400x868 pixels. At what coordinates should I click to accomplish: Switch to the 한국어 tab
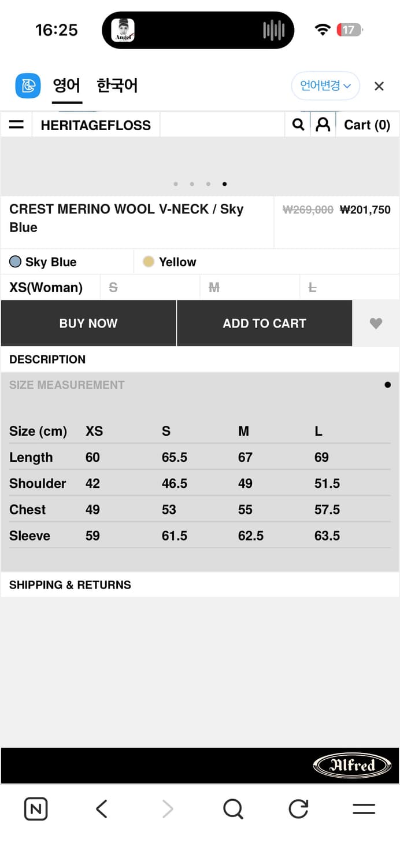[117, 86]
